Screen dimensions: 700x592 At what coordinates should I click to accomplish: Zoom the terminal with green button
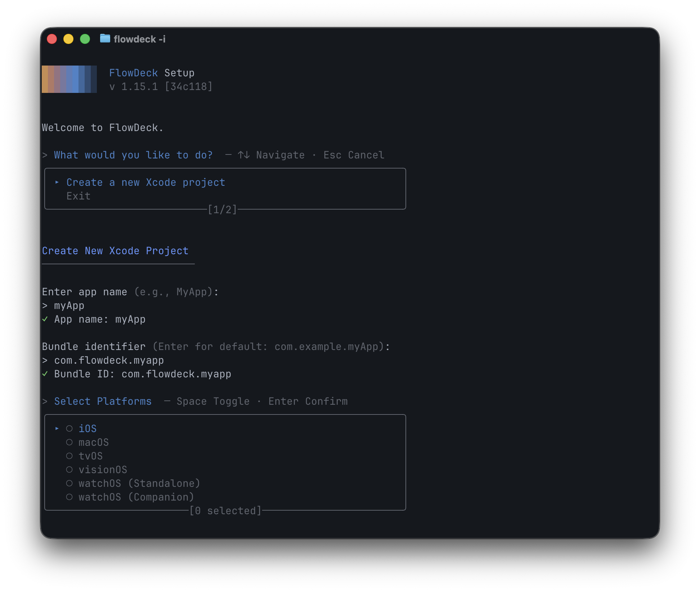pyautogui.click(x=85, y=39)
